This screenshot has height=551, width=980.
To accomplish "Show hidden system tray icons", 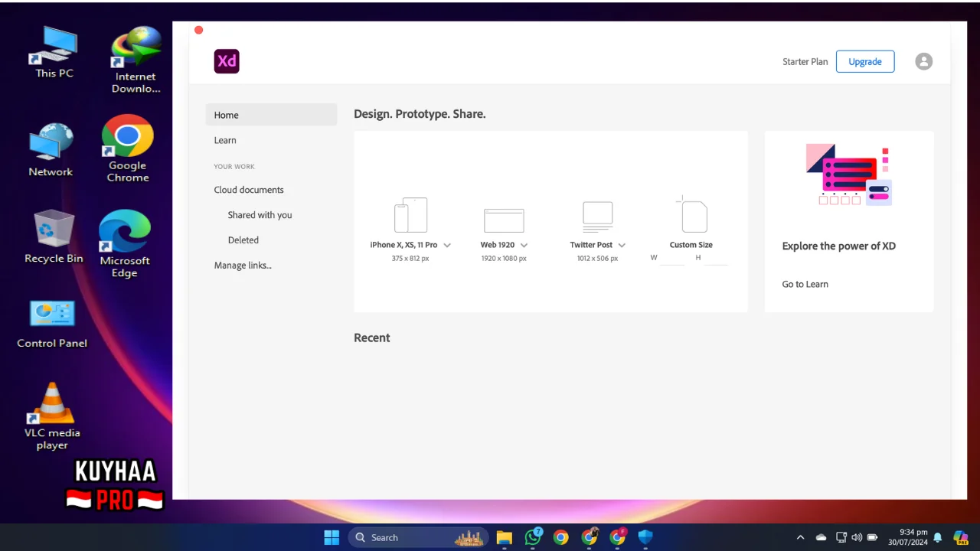I will [x=800, y=537].
